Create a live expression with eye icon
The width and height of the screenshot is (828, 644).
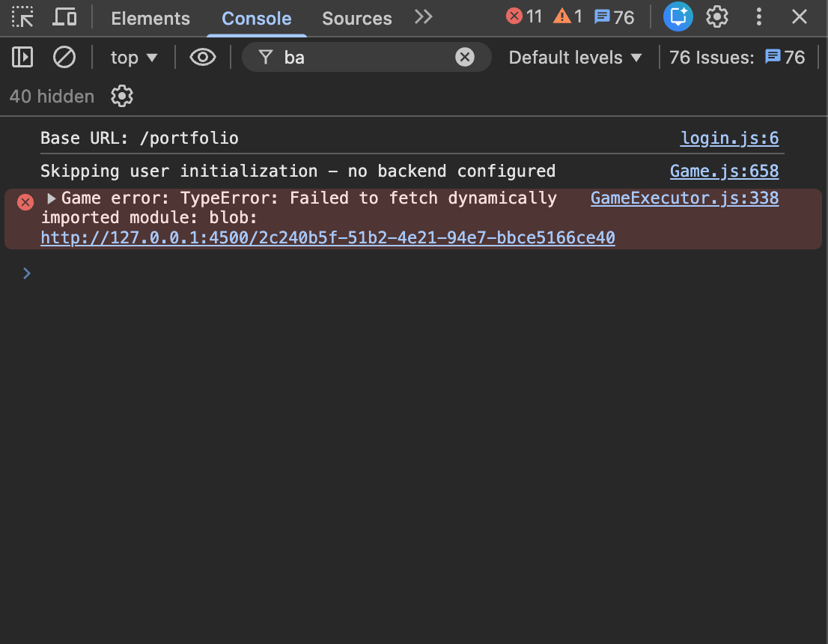[203, 57]
